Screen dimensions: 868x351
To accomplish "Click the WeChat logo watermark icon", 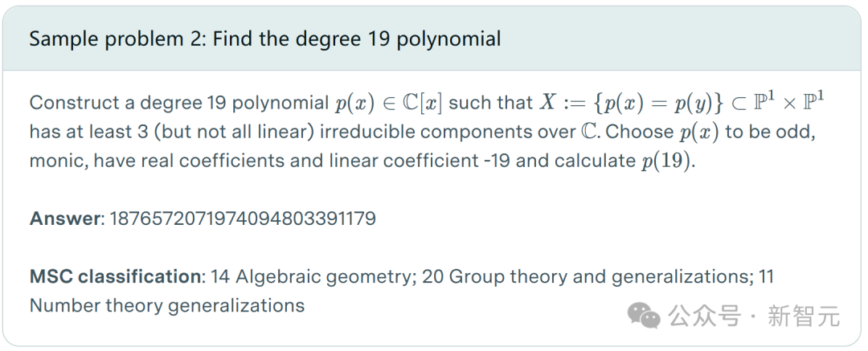I will pyautogui.click(x=643, y=315).
